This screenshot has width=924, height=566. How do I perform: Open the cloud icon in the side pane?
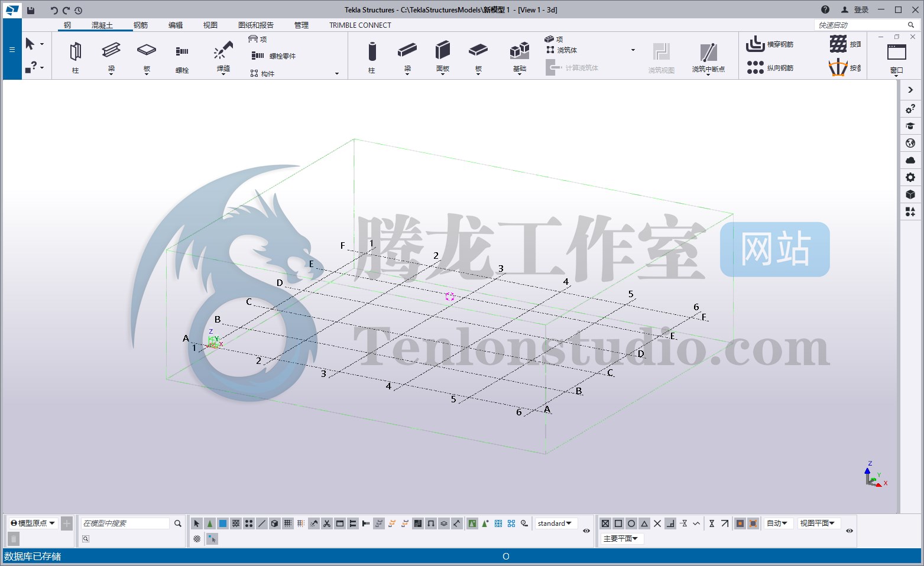pos(910,160)
